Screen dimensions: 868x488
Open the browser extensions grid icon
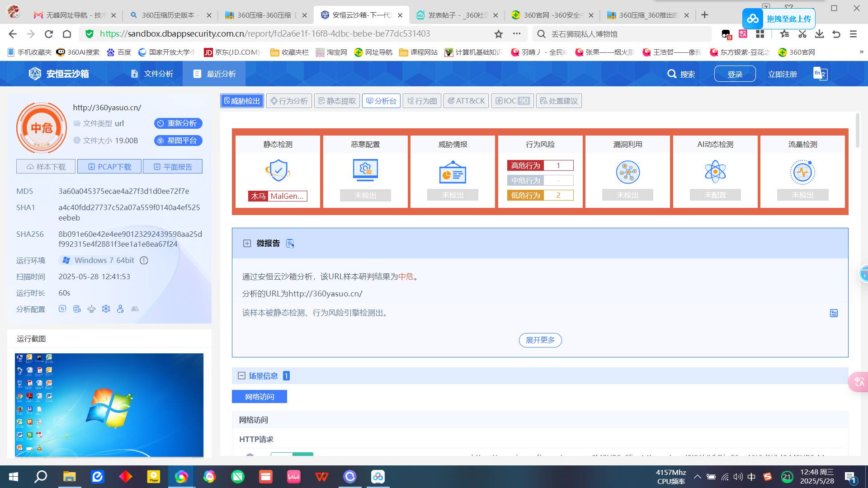[x=760, y=34]
